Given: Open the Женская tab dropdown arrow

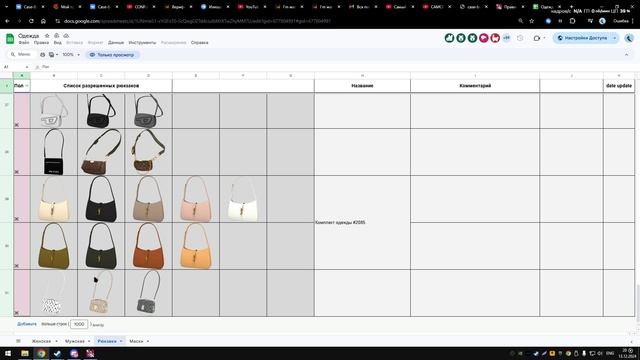Looking at the screenshot, I should tap(56, 341).
